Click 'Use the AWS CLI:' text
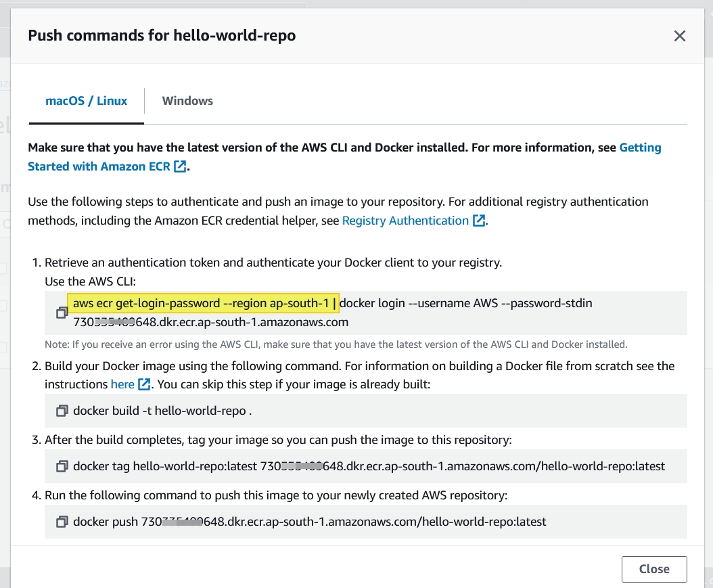 [x=90, y=281]
